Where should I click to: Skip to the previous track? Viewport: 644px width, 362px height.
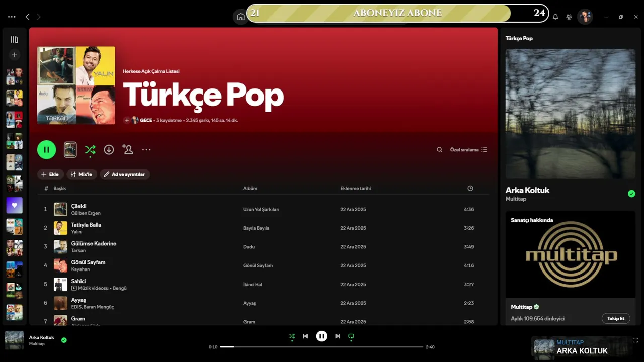coord(305,336)
